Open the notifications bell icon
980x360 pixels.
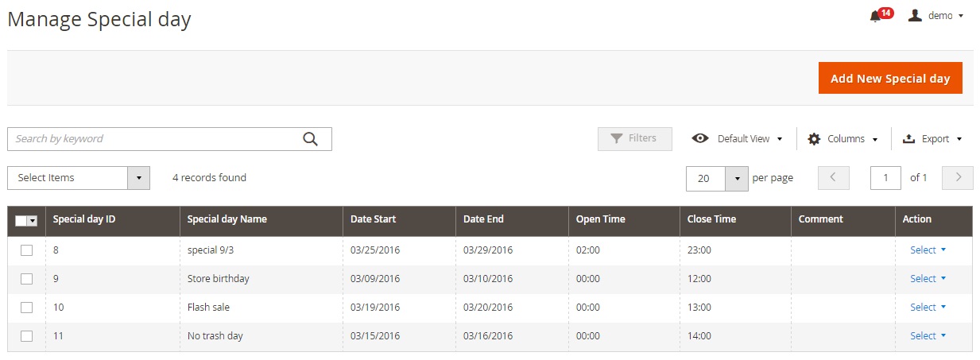(876, 16)
